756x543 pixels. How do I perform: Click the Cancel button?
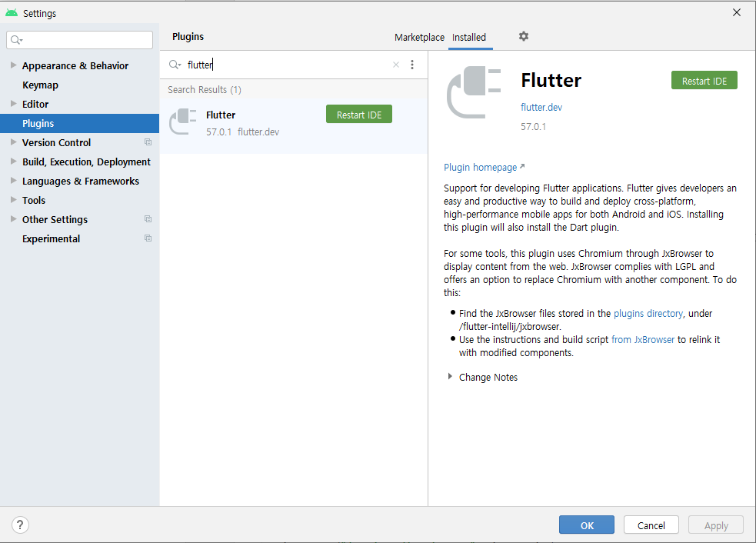coord(651,525)
